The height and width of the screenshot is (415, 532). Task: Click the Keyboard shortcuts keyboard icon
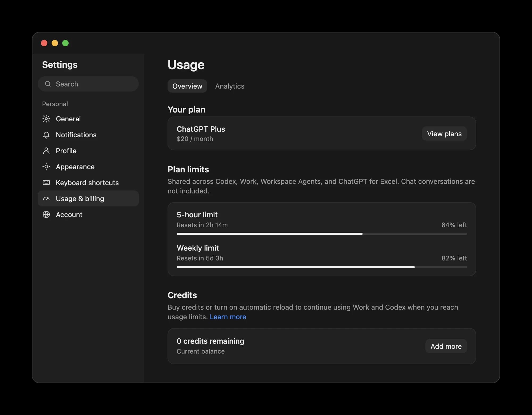coord(46,183)
